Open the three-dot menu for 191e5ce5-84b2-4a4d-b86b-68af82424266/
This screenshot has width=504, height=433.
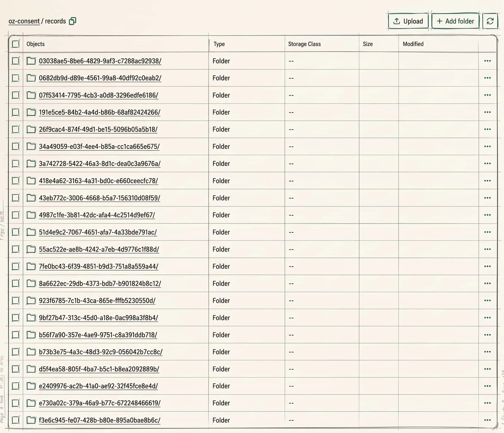point(487,112)
